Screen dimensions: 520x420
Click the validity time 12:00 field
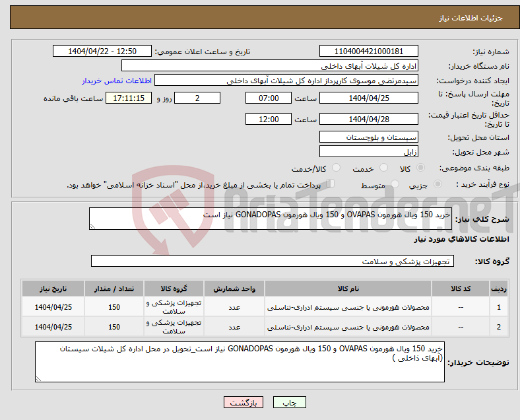[x=269, y=119]
